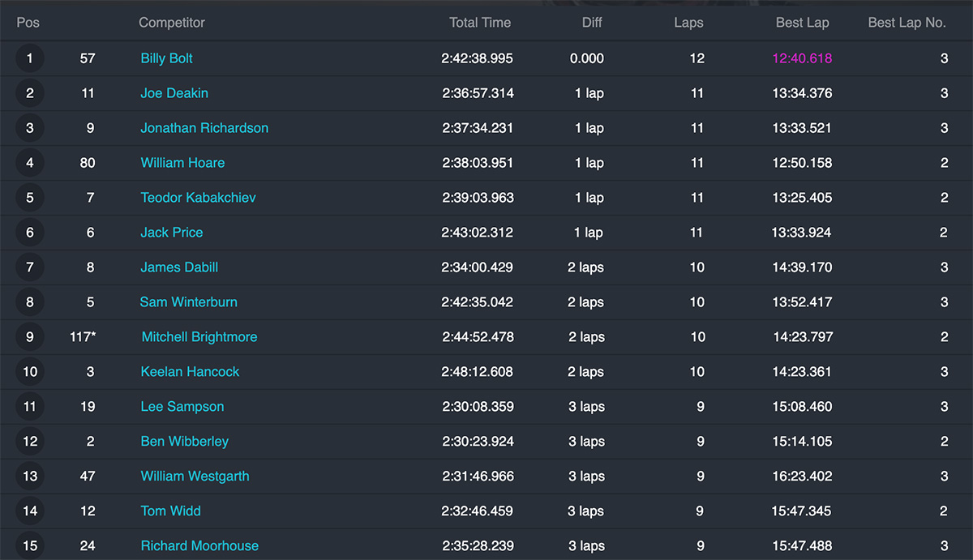973x560 pixels.
Task: Click best lap time 13:25.405
Action: [x=802, y=198]
